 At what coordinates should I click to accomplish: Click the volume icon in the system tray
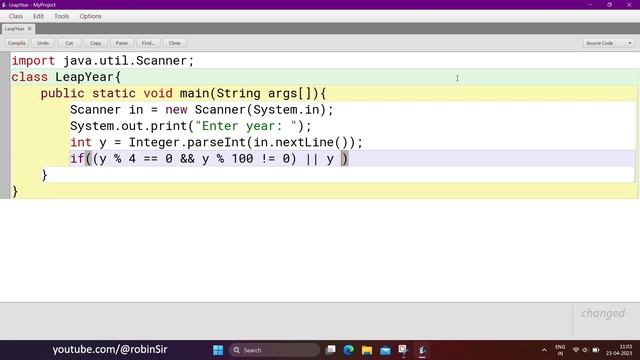point(585,350)
